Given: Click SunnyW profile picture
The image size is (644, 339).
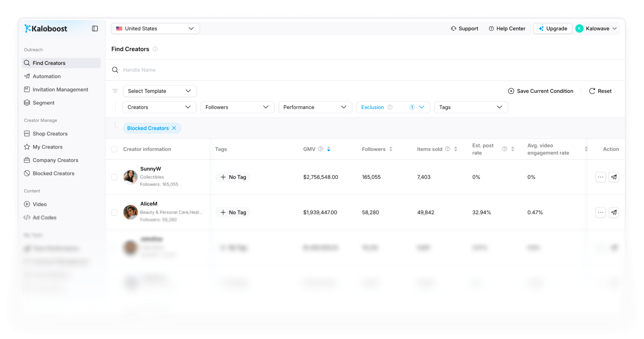Looking at the screenshot, I should coord(130,177).
